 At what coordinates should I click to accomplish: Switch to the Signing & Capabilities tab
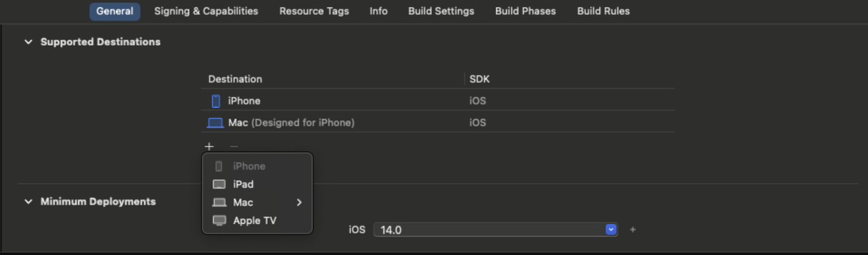[x=206, y=11]
